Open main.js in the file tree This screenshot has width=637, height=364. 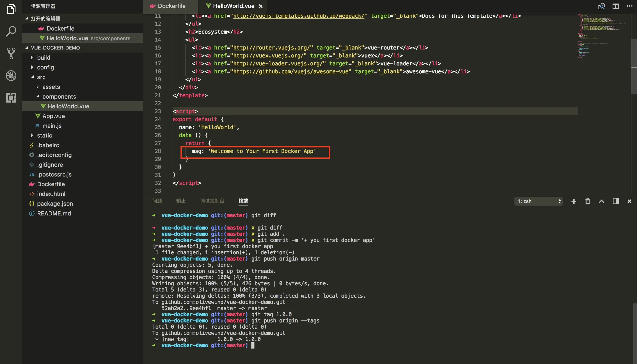tap(83, 126)
